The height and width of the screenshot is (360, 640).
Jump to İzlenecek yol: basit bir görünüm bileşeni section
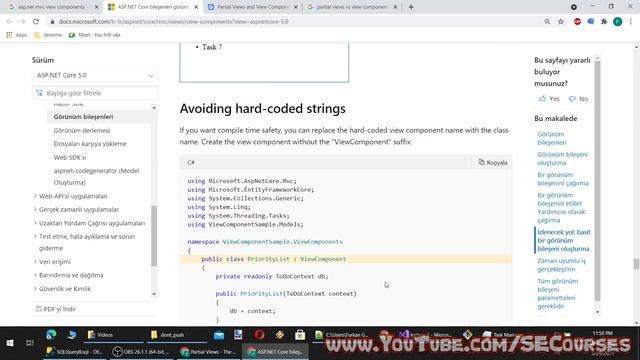(564, 240)
